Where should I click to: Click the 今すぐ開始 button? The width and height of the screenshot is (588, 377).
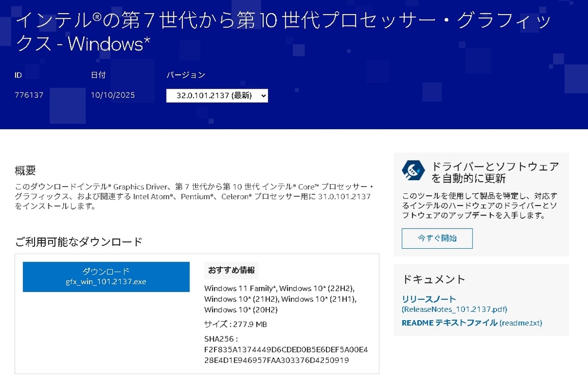coord(437,238)
